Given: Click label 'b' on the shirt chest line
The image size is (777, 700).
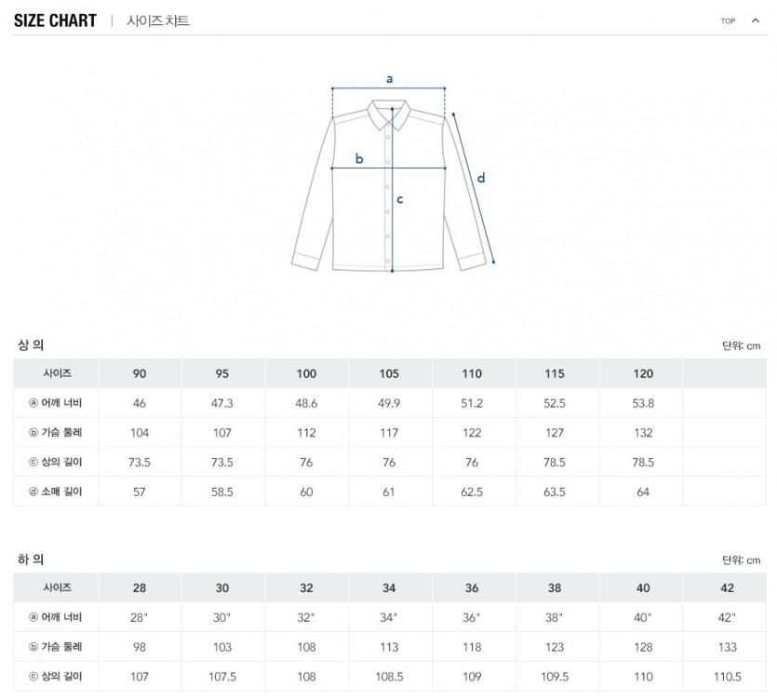Looking at the screenshot, I should coord(360,158).
